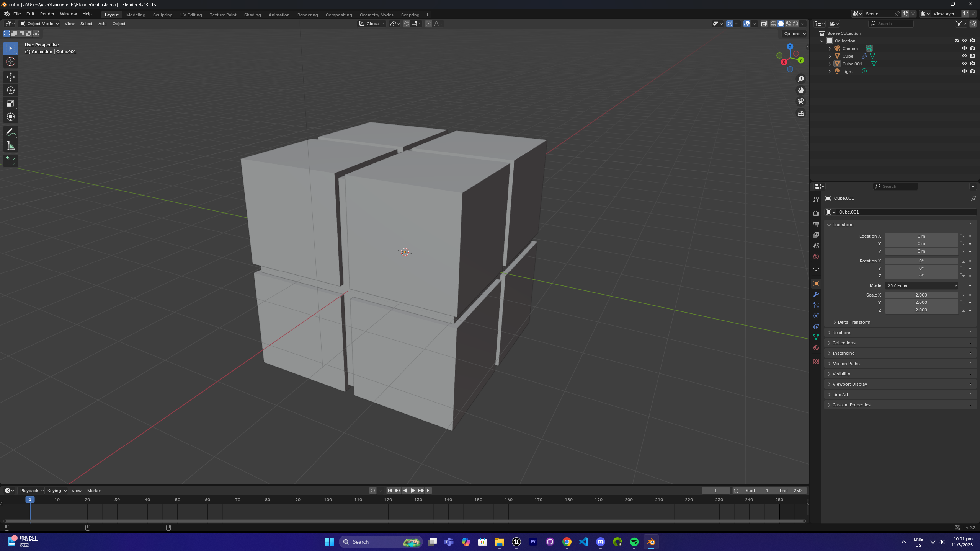Open the Object Mode dropdown
Image resolution: width=980 pixels, height=551 pixels.
pyautogui.click(x=39, y=24)
